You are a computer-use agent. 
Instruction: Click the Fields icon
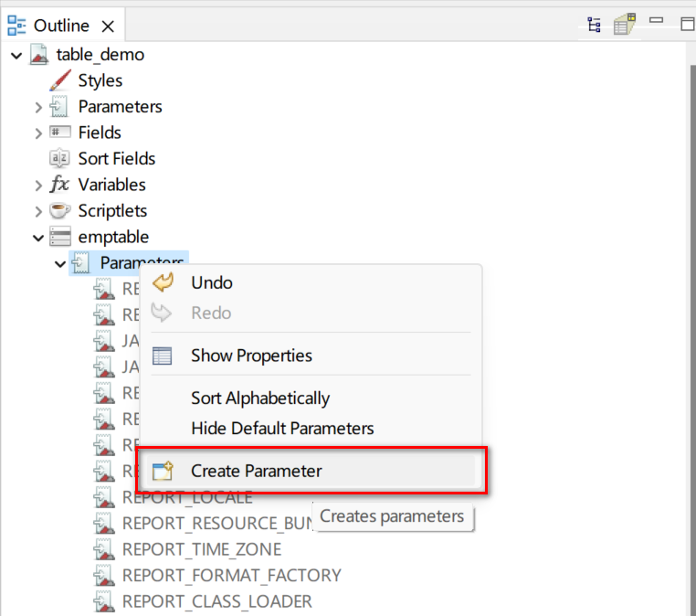pyautogui.click(x=60, y=132)
